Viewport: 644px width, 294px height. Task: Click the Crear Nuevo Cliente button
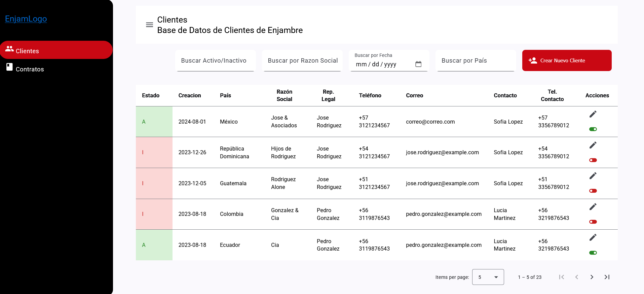point(567,61)
